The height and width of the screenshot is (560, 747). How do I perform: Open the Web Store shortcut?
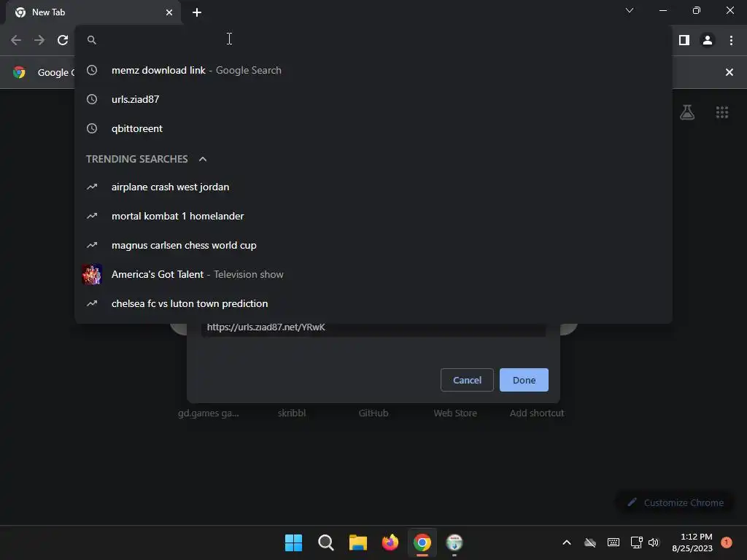[455, 413]
